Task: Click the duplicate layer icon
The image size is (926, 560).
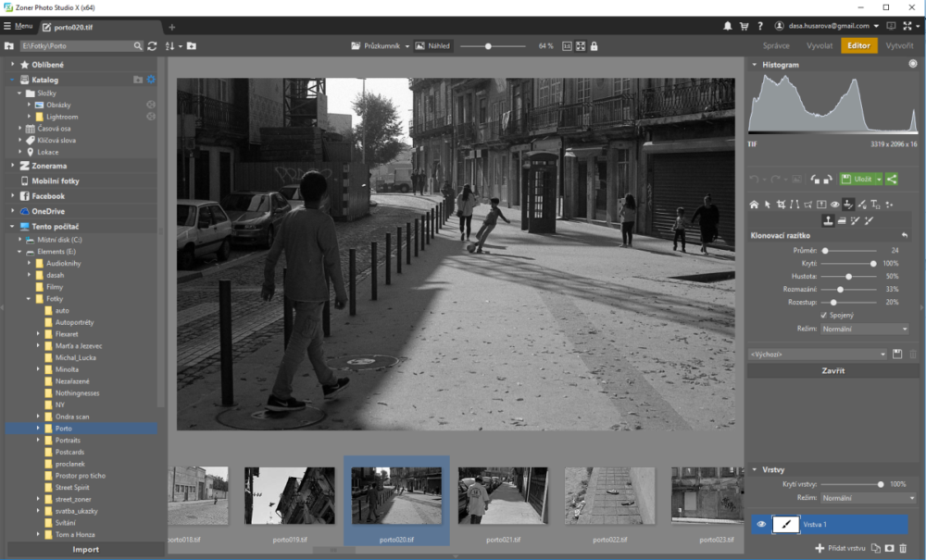Action: click(x=876, y=549)
